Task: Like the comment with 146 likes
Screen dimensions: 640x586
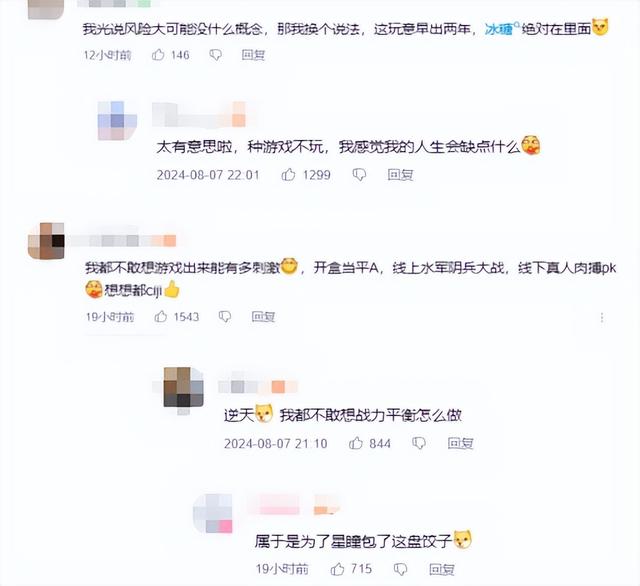Action: tap(158, 55)
